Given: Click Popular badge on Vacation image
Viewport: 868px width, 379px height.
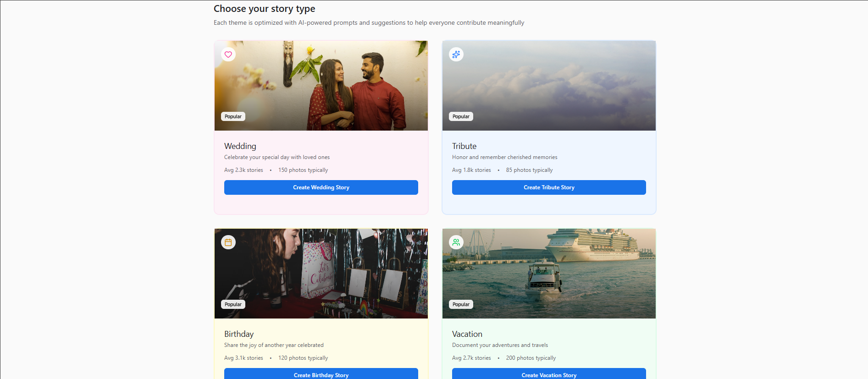Looking at the screenshot, I should click(x=461, y=304).
